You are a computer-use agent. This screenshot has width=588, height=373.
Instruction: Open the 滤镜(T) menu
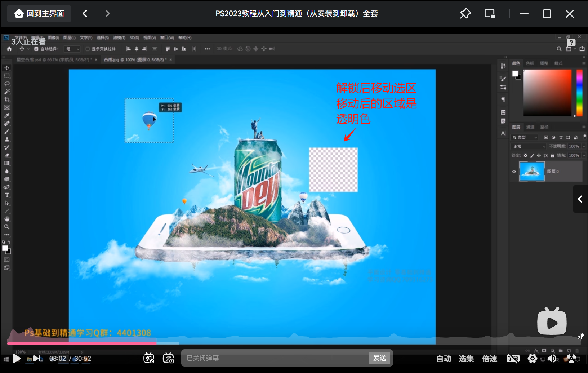tap(119, 37)
